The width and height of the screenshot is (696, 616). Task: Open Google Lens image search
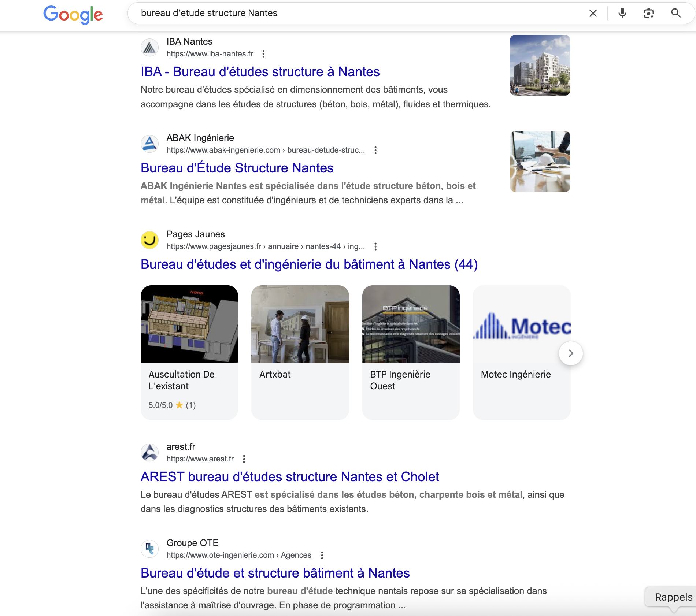tap(648, 14)
